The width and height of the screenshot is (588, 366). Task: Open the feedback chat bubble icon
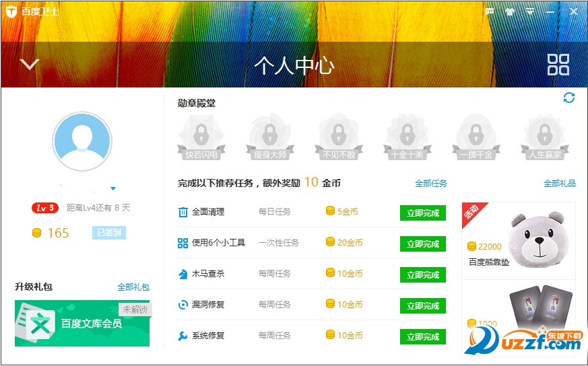click(x=490, y=11)
